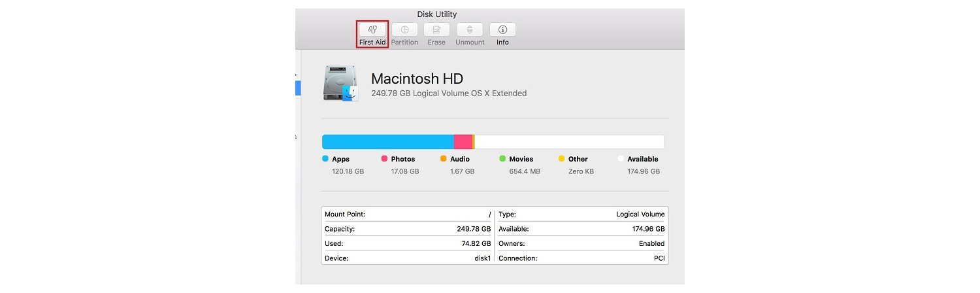The width and height of the screenshot is (980, 293).
Task: Open the Info toolbar button
Action: coord(502,30)
